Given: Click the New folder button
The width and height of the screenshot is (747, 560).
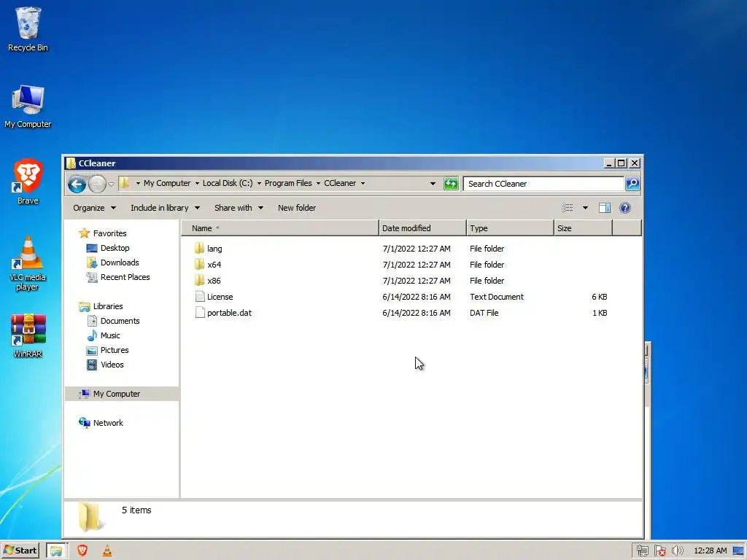Looking at the screenshot, I should 297,208.
